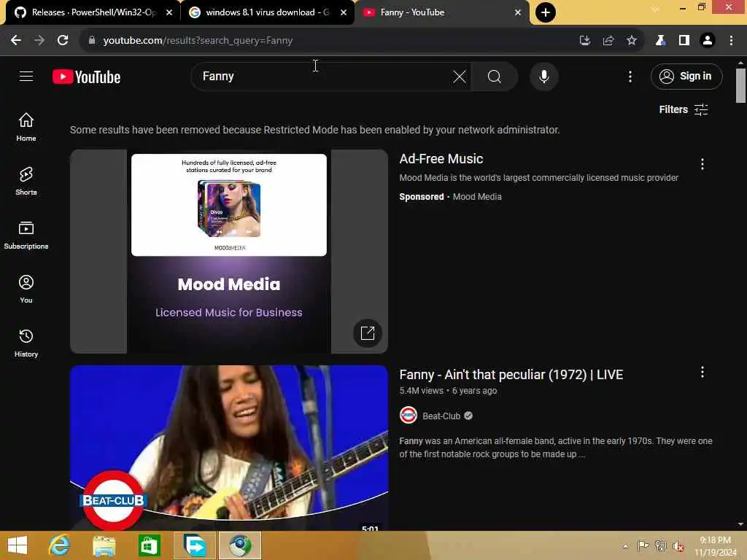Go to Home in the sidebar
Viewport: 747px width, 560px height.
26,127
